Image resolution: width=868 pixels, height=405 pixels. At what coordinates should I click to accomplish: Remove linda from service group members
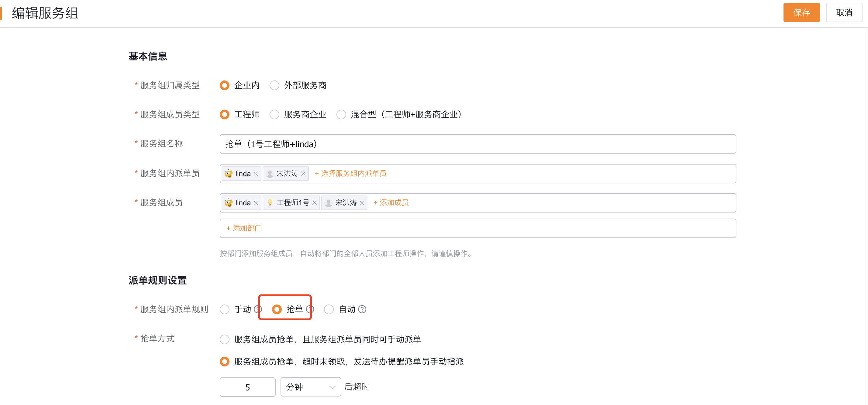coord(256,203)
